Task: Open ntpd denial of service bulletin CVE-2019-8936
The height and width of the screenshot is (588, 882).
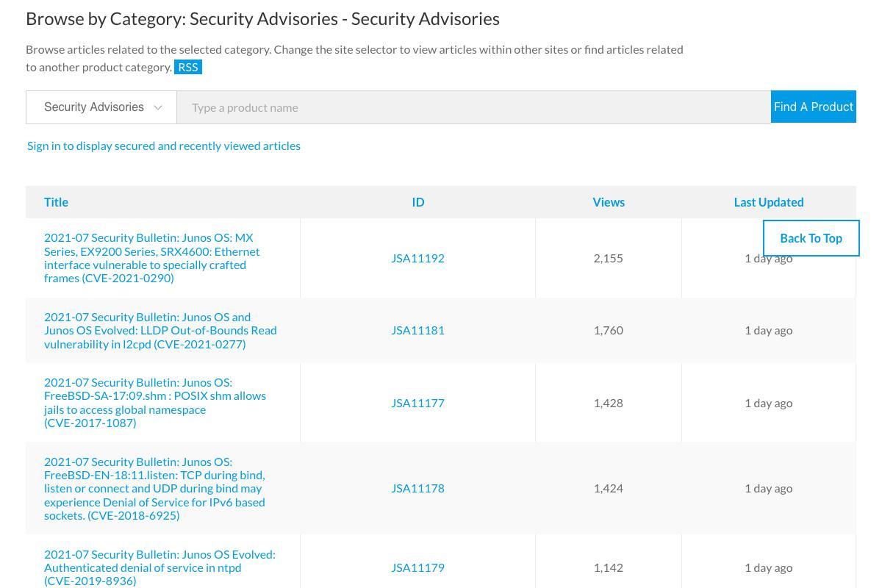Action: click(x=159, y=567)
